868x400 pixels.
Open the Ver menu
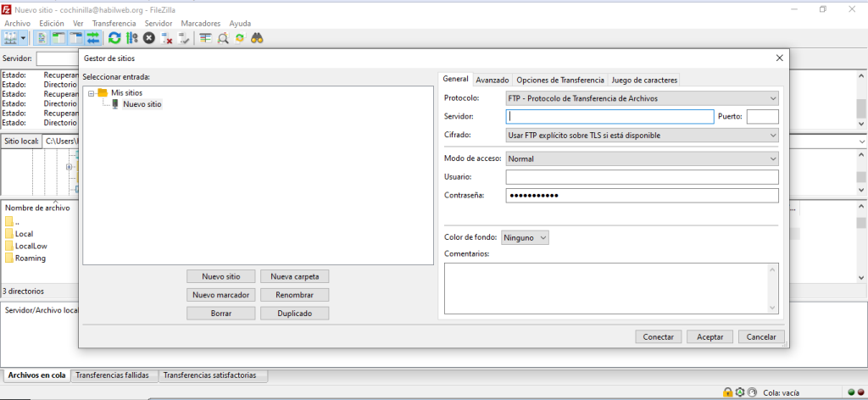pyautogui.click(x=78, y=23)
